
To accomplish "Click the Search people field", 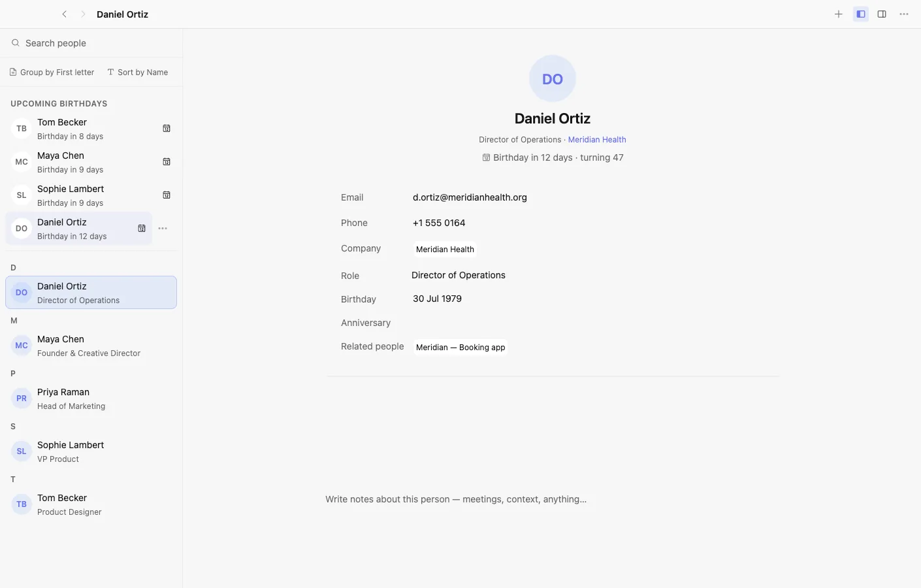I will coord(91,43).
